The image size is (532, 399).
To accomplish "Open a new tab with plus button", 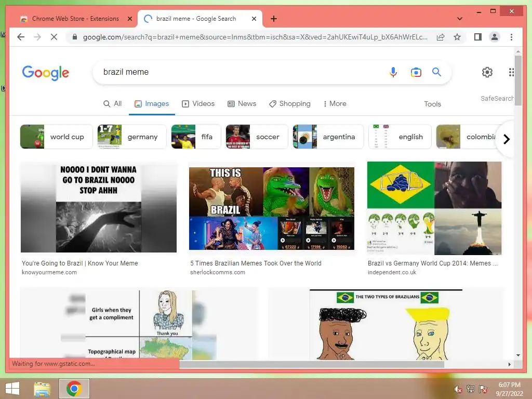I will (x=274, y=19).
